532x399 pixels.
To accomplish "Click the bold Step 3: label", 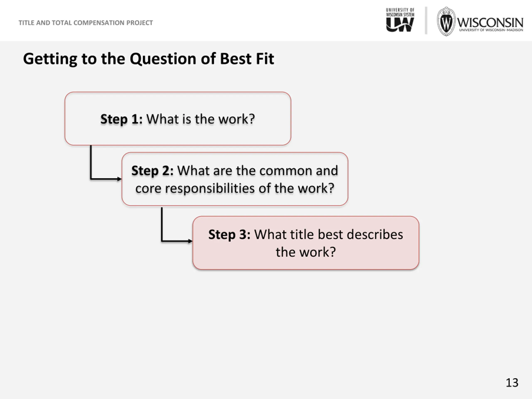I will [x=229, y=234].
